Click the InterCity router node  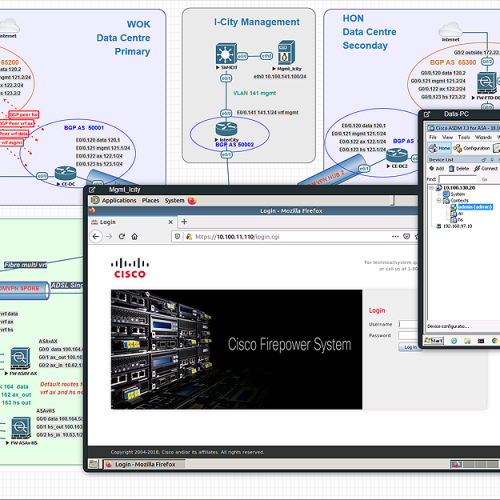click(x=226, y=129)
